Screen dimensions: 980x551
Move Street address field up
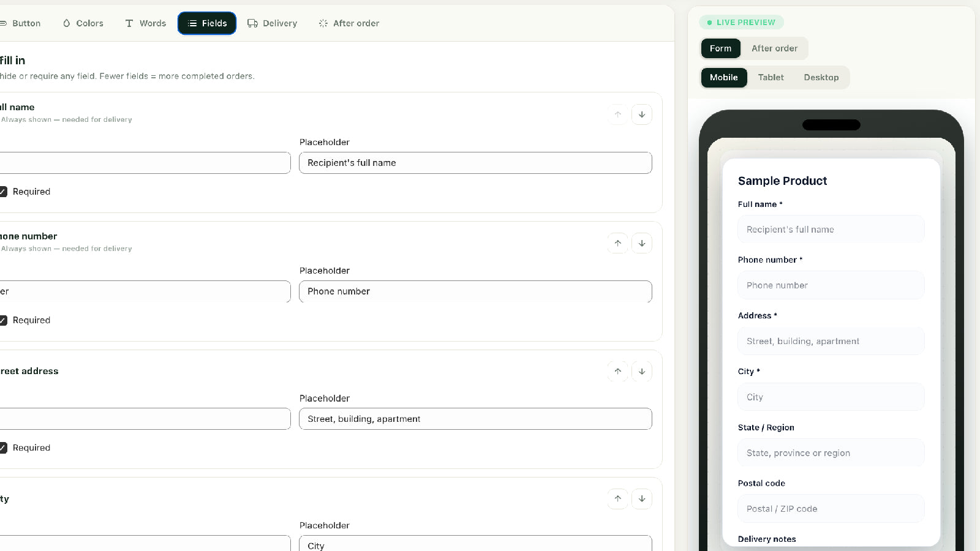tap(618, 371)
